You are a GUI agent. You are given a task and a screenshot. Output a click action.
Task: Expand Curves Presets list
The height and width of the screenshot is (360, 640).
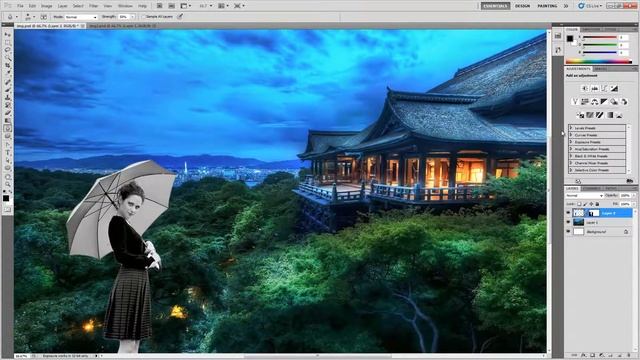point(571,135)
